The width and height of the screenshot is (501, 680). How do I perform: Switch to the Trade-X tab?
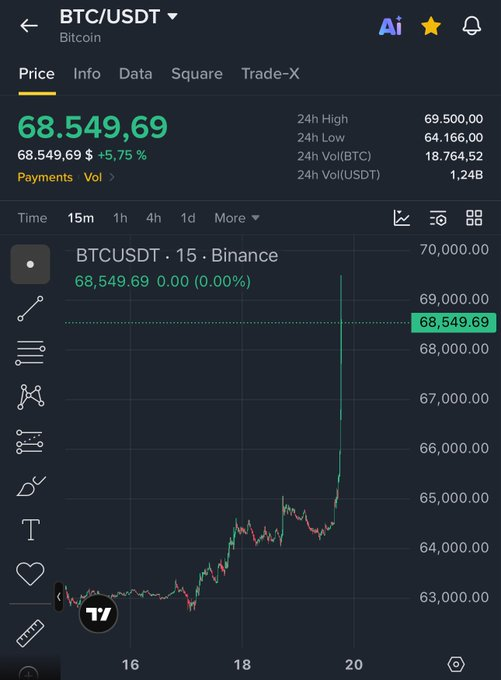point(270,73)
